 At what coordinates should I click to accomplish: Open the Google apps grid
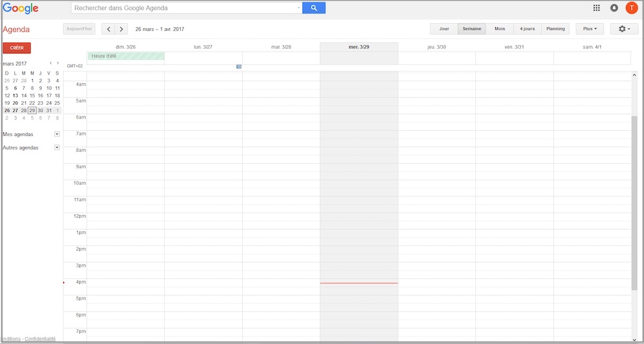coord(597,8)
